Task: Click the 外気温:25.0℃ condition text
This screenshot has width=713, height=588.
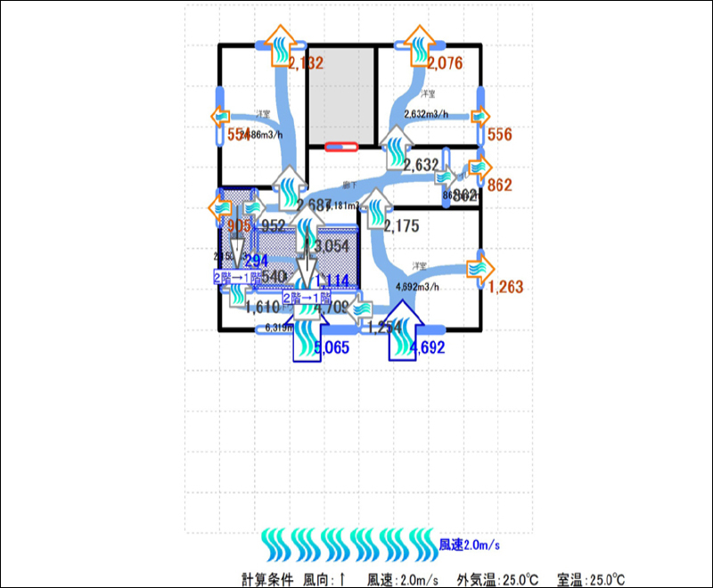Action: (x=497, y=579)
